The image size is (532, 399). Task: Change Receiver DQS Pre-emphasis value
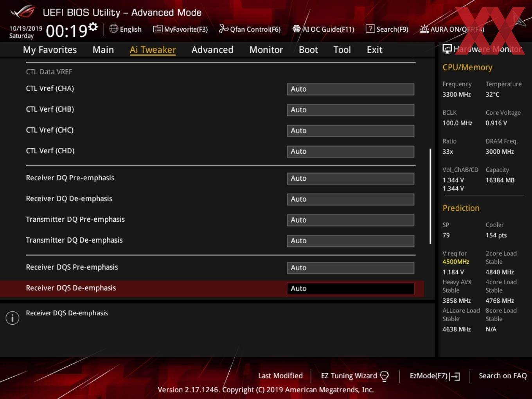350,268
